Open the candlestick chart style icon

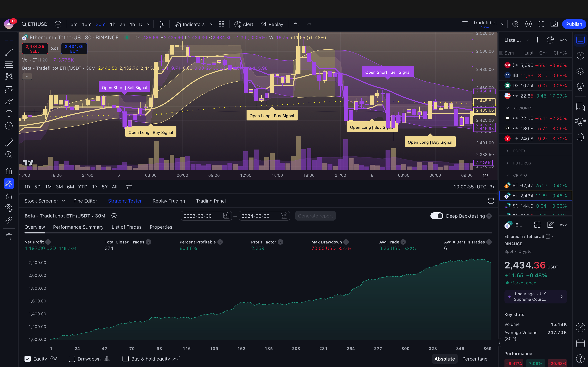point(162,24)
